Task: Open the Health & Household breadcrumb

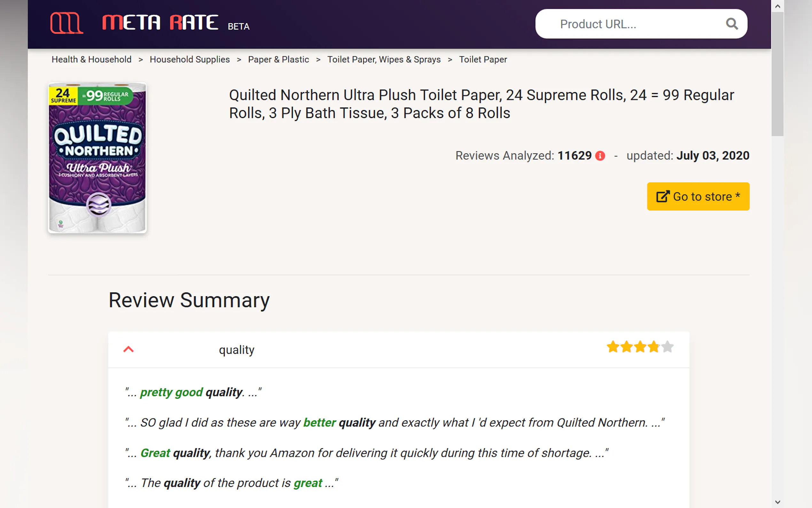Action: pyautogui.click(x=91, y=60)
